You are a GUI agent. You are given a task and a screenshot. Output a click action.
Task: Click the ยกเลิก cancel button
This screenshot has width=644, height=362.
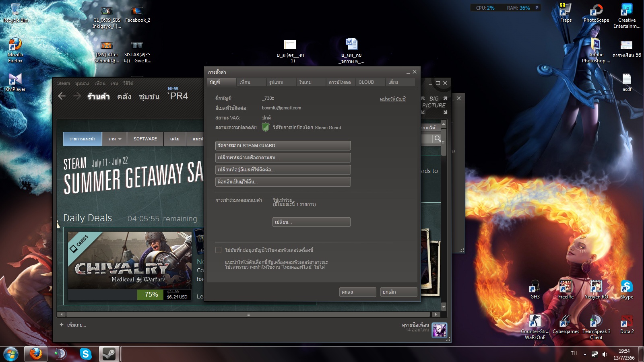coord(398,292)
